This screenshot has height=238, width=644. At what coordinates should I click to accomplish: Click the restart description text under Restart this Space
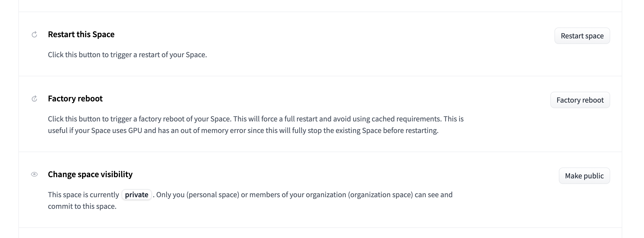127,55
